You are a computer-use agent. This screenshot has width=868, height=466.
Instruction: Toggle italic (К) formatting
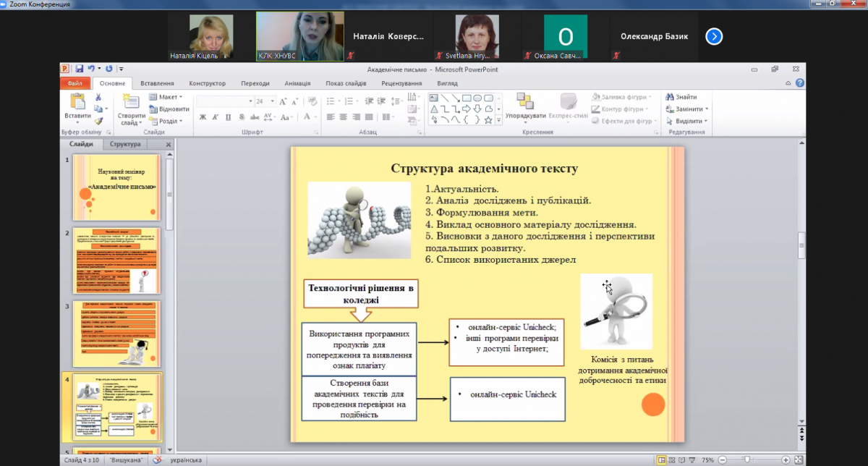coord(216,117)
